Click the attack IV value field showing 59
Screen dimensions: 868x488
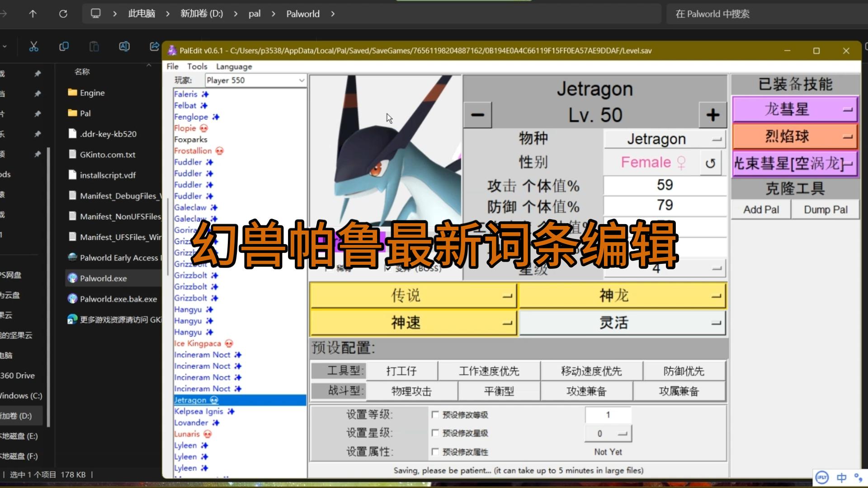(665, 185)
